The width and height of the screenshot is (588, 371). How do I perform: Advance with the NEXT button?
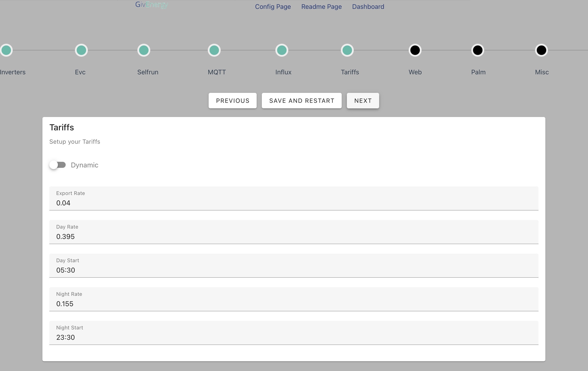pyautogui.click(x=363, y=100)
